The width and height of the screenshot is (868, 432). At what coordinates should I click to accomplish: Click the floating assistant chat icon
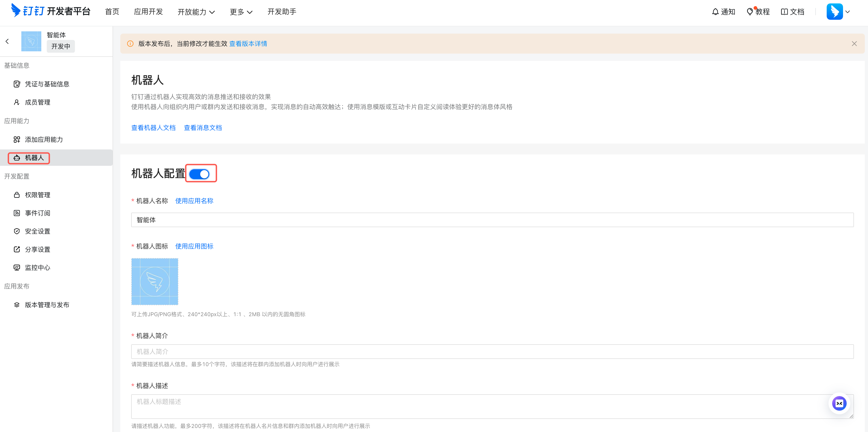pos(839,403)
